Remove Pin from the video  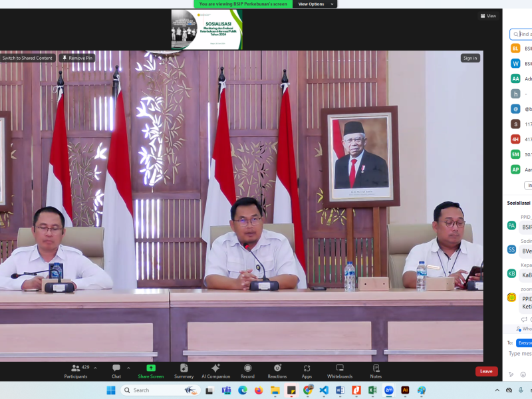(x=78, y=58)
